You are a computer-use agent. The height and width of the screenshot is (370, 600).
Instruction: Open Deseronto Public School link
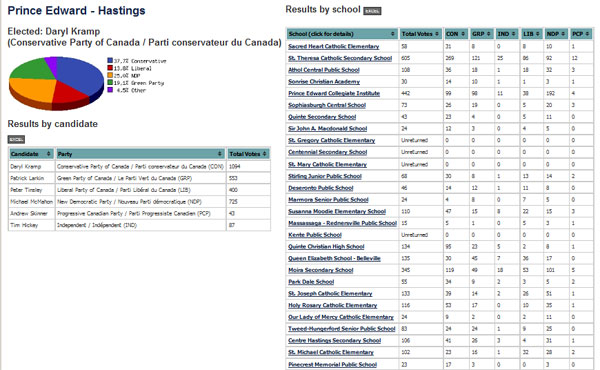coord(321,188)
